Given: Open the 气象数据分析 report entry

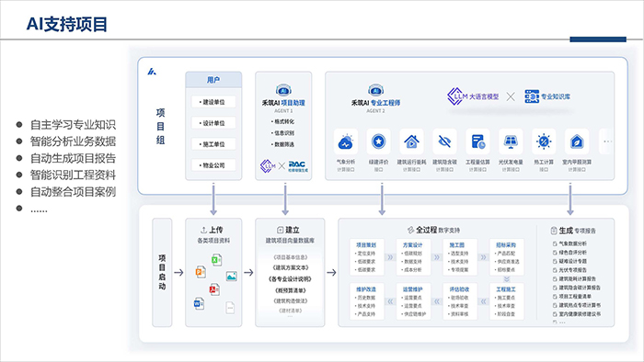Looking at the screenshot, I should 569,243.
